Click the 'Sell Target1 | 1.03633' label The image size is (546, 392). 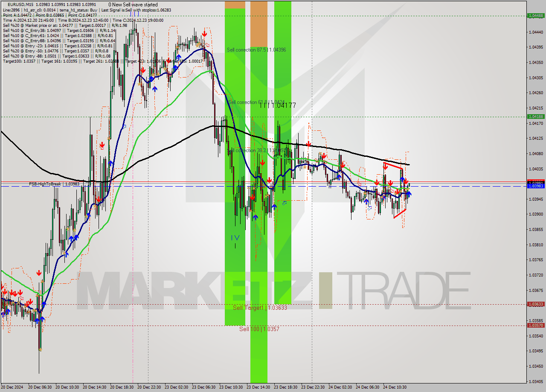[260, 307]
